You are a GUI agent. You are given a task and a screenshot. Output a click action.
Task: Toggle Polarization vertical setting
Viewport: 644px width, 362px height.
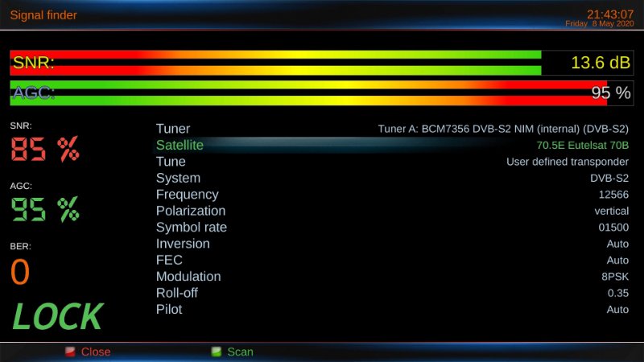pos(392,211)
